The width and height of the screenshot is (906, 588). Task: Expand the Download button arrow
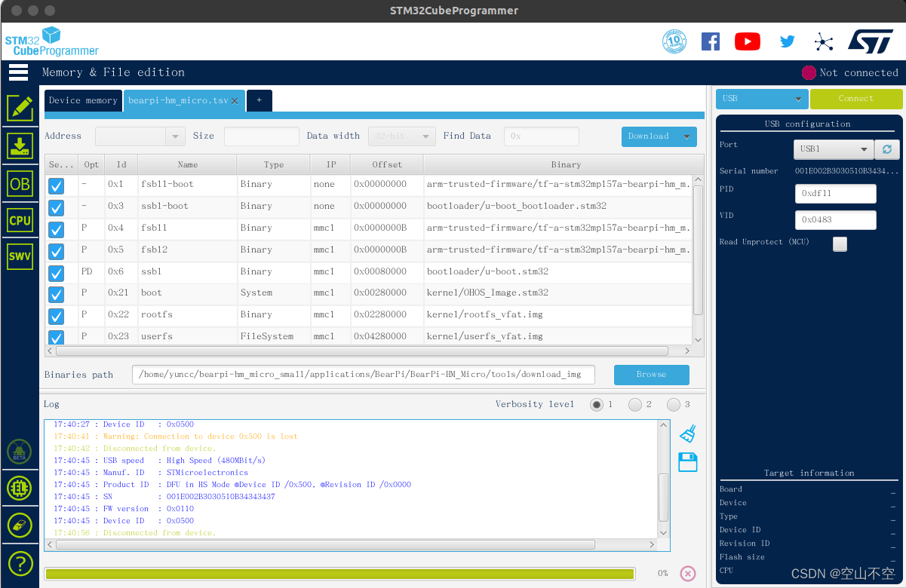pyautogui.click(x=686, y=136)
